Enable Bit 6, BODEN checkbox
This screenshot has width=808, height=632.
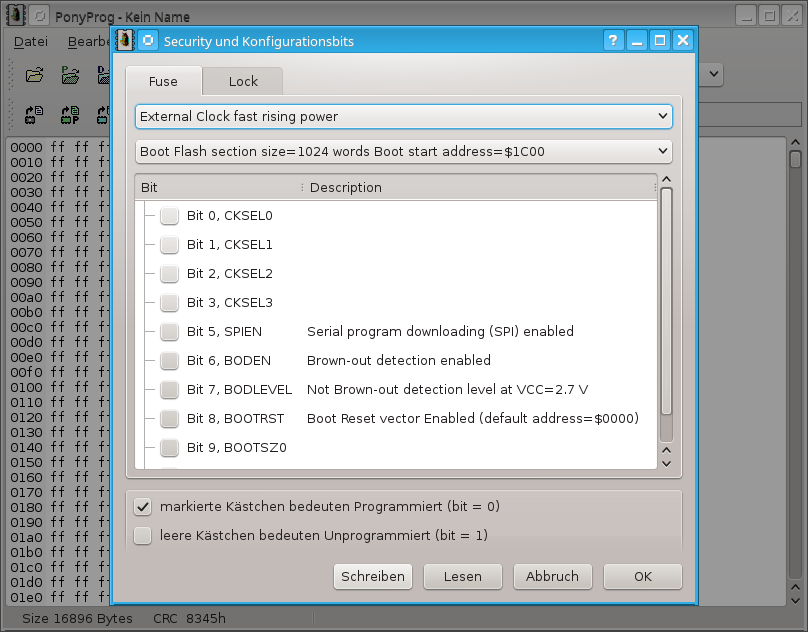169,360
